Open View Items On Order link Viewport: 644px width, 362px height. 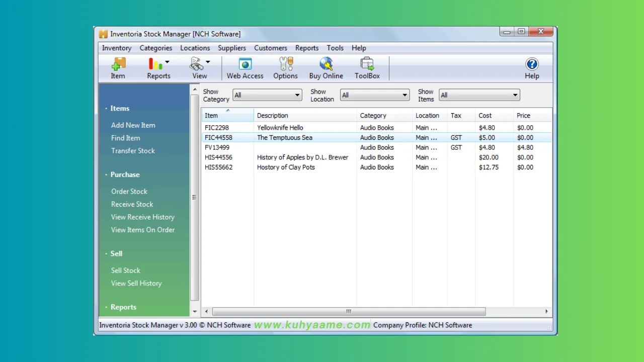(143, 230)
